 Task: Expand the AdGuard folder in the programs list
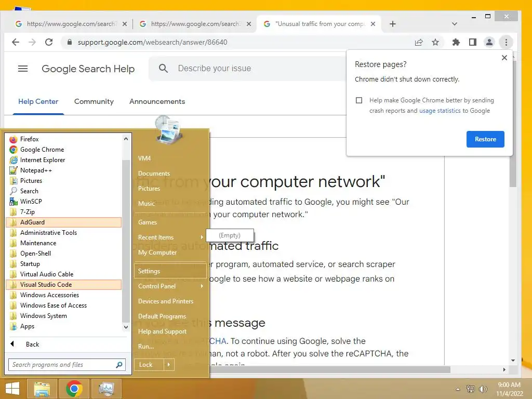coord(64,222)
